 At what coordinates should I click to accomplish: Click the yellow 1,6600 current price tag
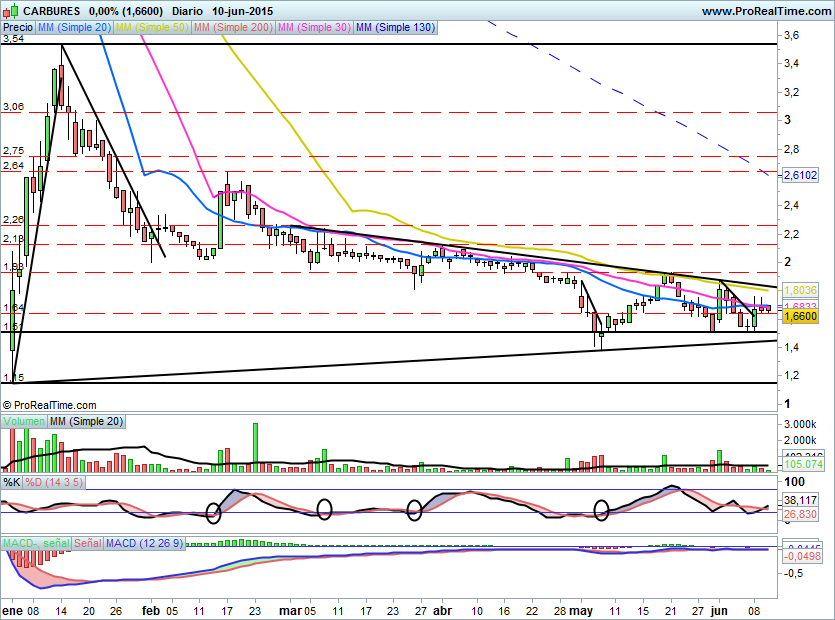point(800,316)
